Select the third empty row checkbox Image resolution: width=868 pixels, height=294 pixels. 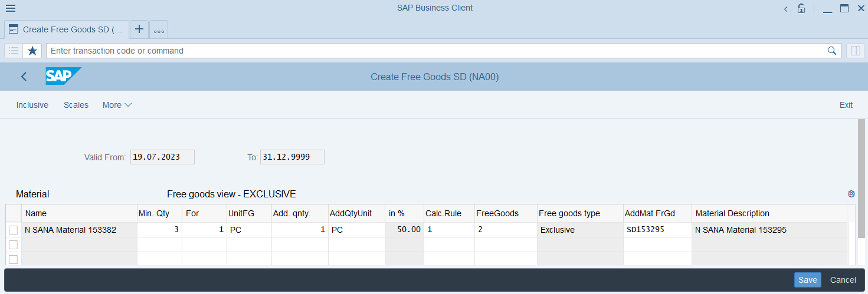click(x=13, y=259)
